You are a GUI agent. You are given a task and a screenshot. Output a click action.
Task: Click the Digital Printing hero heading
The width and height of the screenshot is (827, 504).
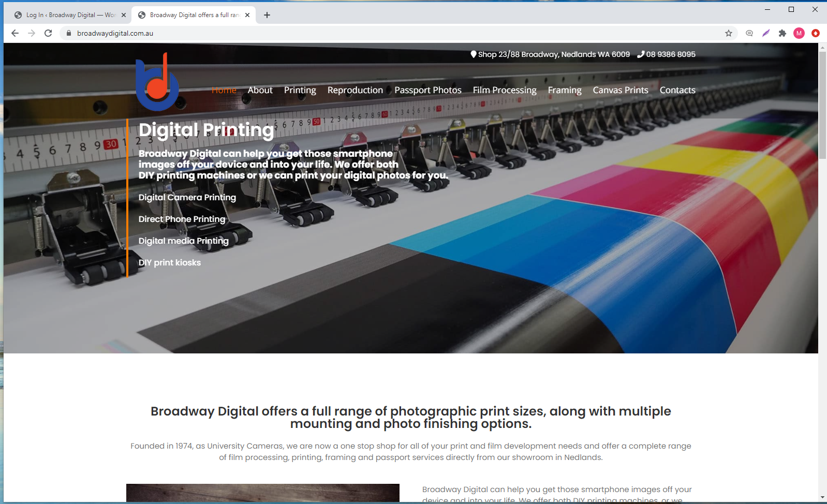[x=206, y=130]
